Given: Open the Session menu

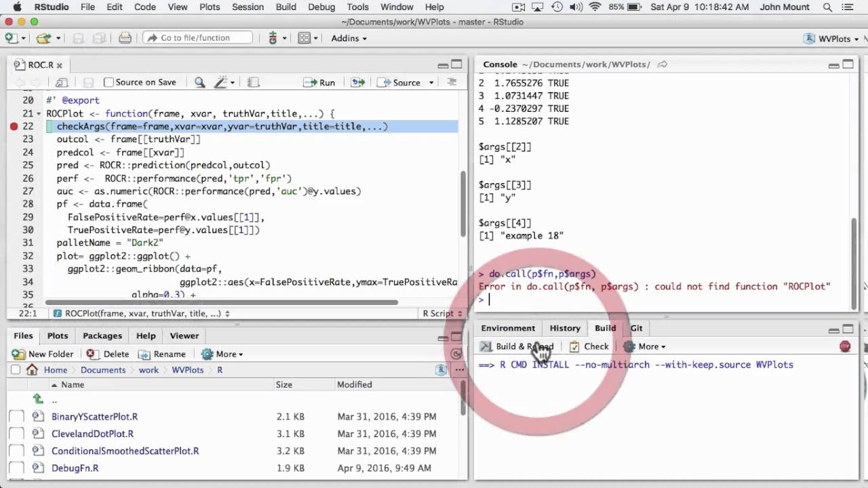Looking at the screenshot, I should click(x=248, y=7).
